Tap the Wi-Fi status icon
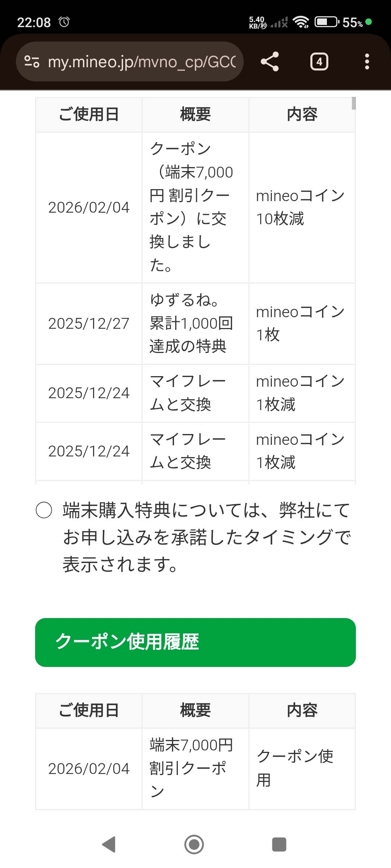 point(301,22)
